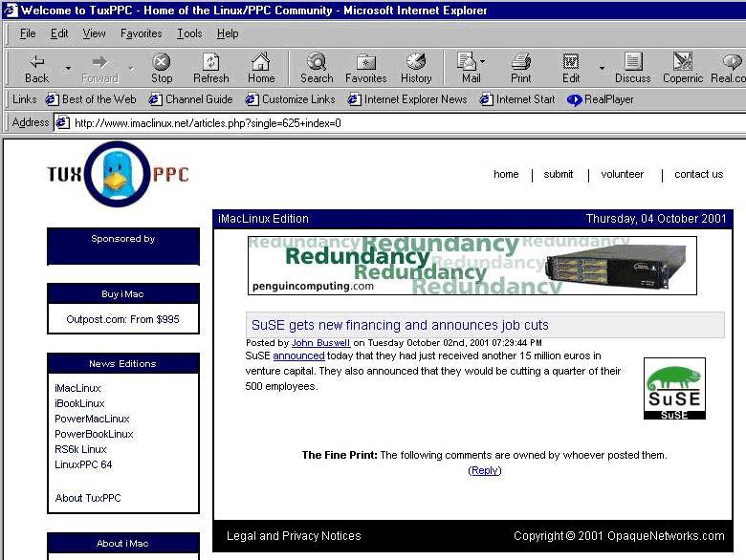Expand the Mail button dropdown arrow
746x560 pixels.
click(482, 61)
